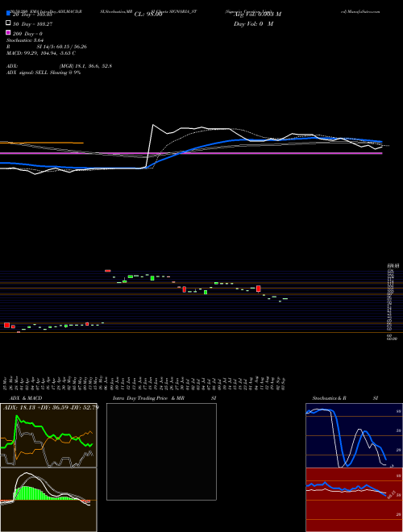The height and width of the screenshot is (532, 403).
Task: Click the 'Stochastics: 3.64' reading
Action: click(25, 40)
